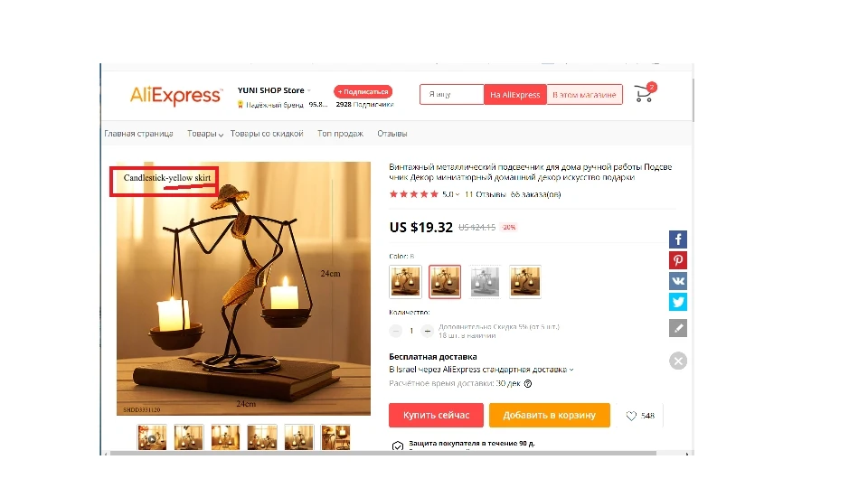Share product on Pinterest
Viewport: 868px width, 488px height.
[678, 260]
